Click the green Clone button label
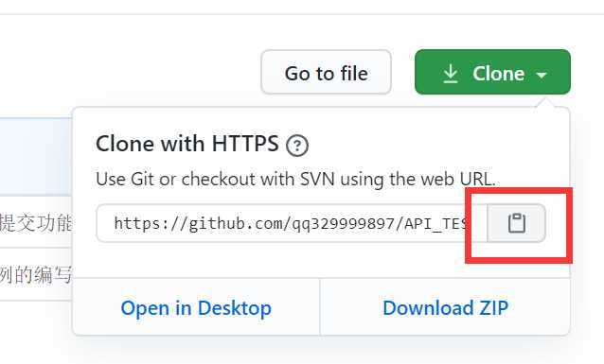 click(x=499, y=74)
